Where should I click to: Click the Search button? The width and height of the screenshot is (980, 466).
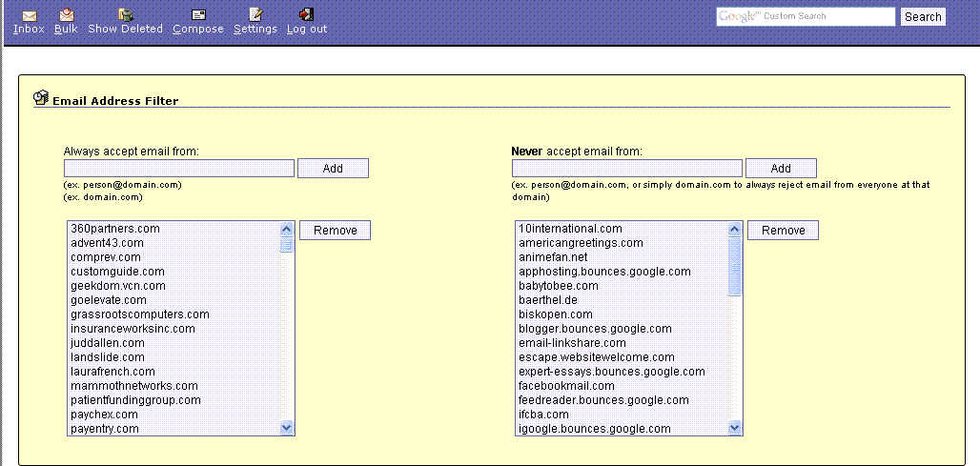pos(923,17)
